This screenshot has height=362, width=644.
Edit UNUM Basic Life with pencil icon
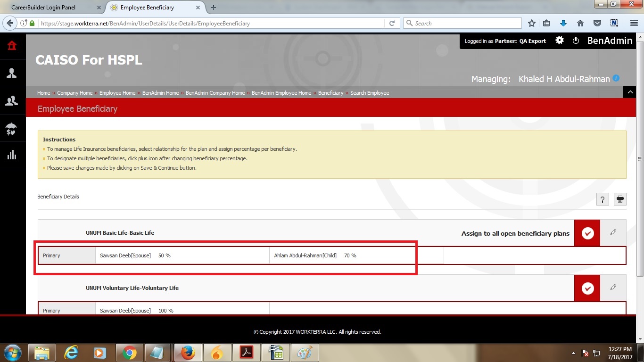click(x=613, y=232)
